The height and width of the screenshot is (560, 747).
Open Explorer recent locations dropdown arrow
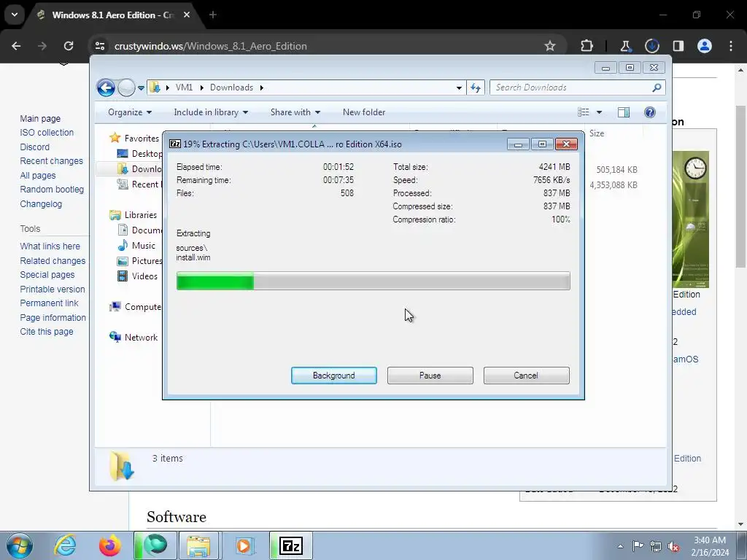point(141,88)
